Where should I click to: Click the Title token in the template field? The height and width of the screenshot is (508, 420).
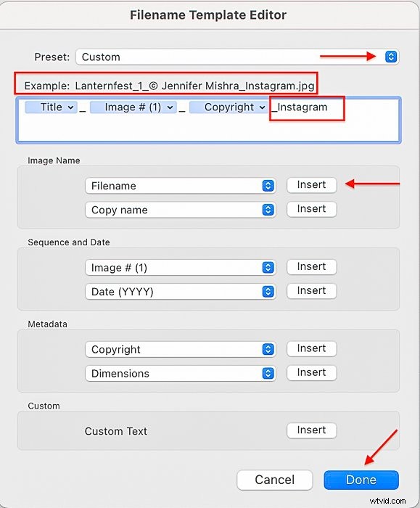click(52, 107)
